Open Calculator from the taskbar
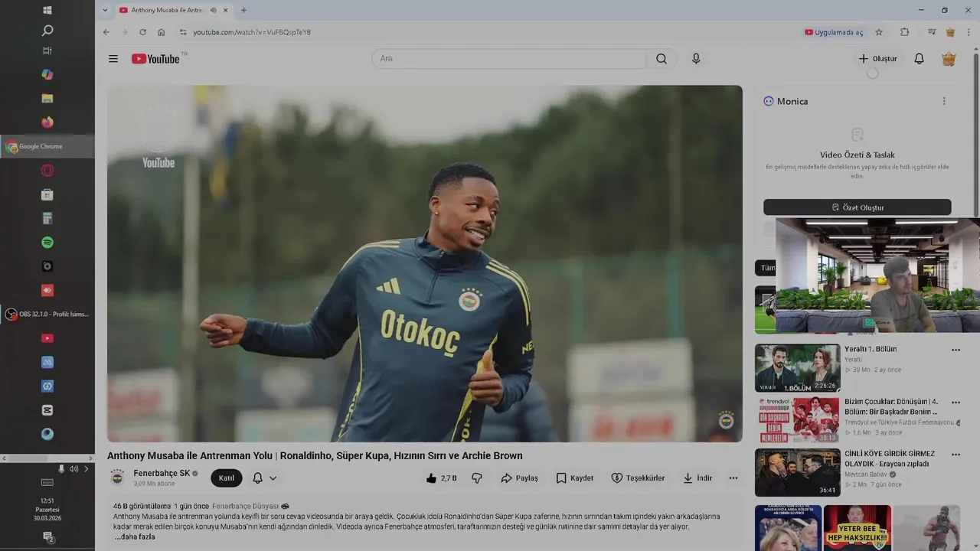This screenshot has height=551, width=980. (x=47, y=218)
